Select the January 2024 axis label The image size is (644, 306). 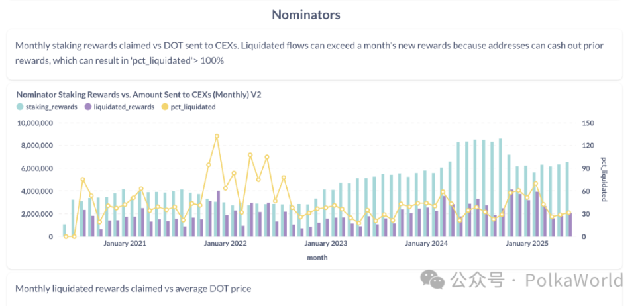425,244
